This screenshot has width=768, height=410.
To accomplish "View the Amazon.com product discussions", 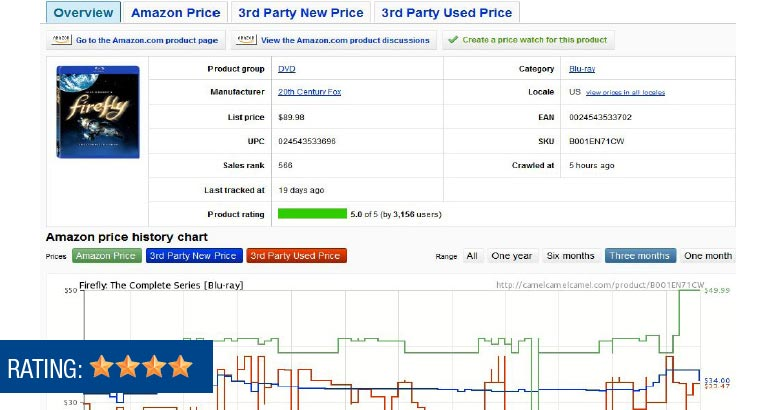I will [x=334, y=40].
